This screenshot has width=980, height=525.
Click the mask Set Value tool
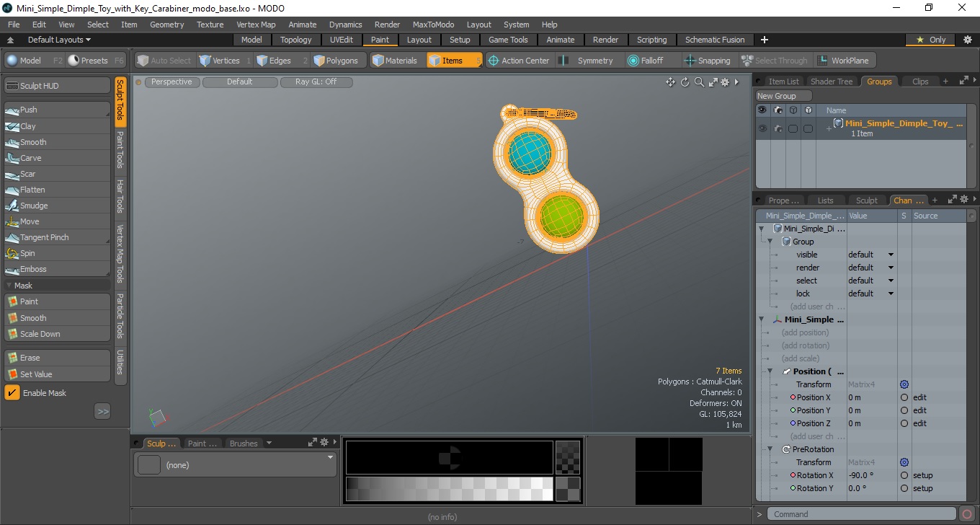click(x=58, y=374)
